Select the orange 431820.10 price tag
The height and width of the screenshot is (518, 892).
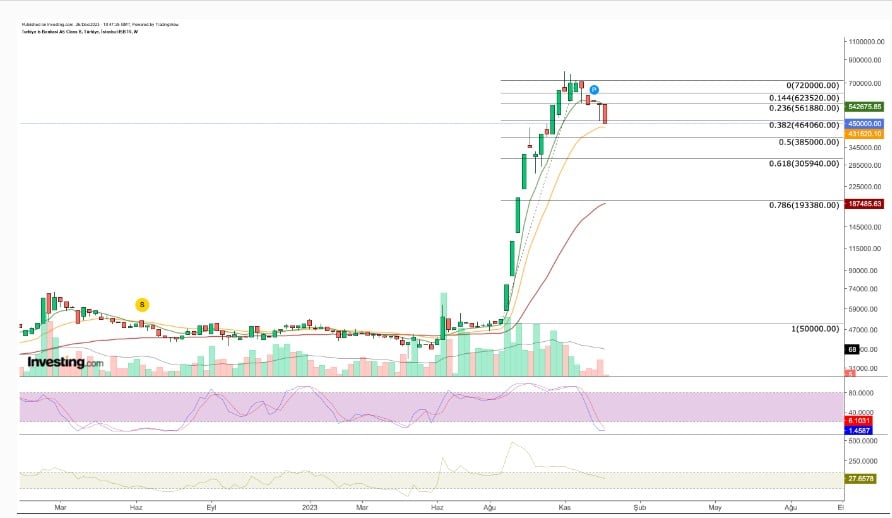point(864,133)
